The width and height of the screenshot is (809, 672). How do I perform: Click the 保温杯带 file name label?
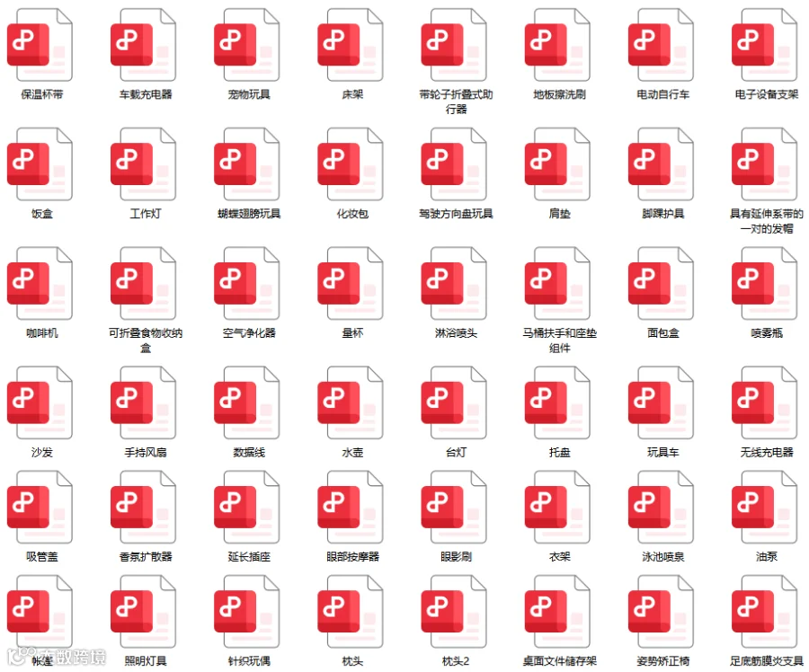pos(41,94)
